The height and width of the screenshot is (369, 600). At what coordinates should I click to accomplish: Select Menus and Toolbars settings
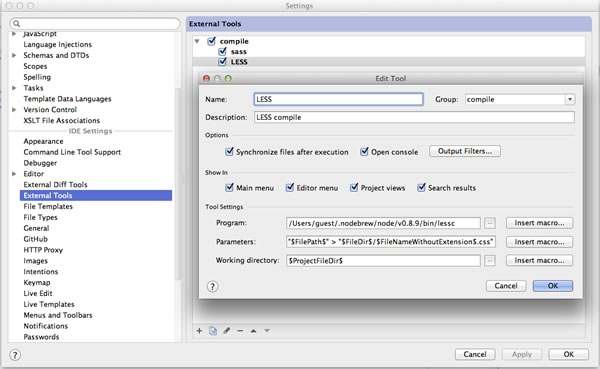click(x=58, y=315)
